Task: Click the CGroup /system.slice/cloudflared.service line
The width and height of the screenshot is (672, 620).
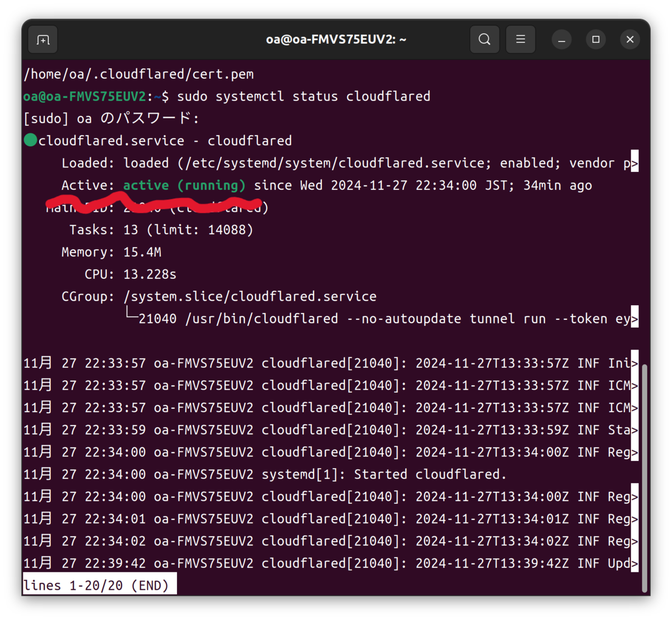Action: 219,296
